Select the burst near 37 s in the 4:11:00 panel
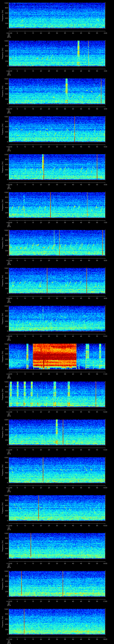The width and height of the screenshot is (114, 644). (x=69, y=394)
